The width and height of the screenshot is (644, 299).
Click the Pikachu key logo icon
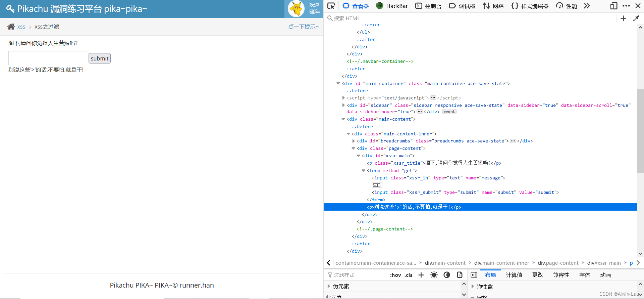(10, 9)
